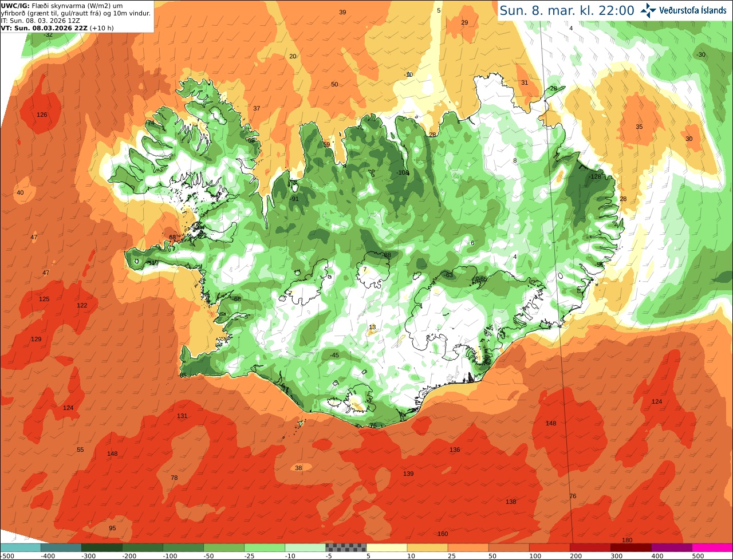Click the map value '-108' in north Iceland
This screenshot has width=733, height=560.
403,172
